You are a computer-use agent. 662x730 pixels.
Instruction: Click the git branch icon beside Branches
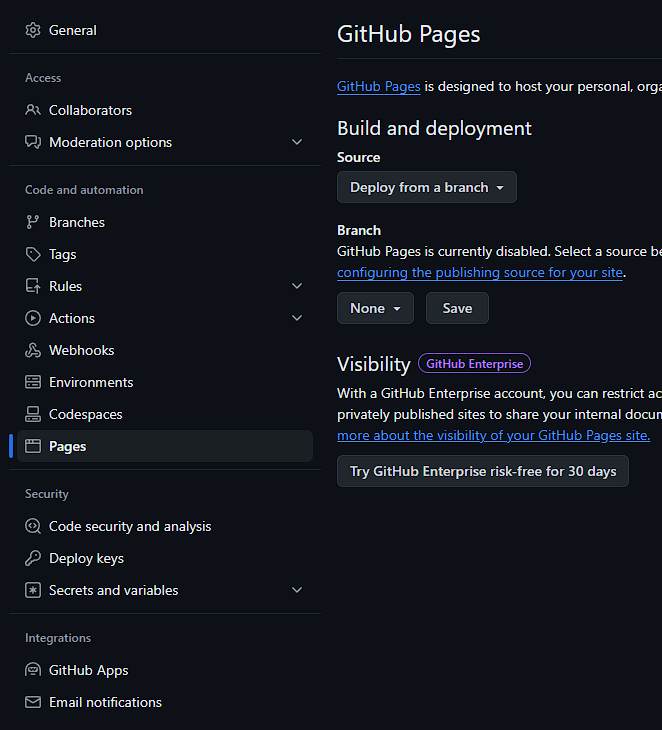click(33, 223)
